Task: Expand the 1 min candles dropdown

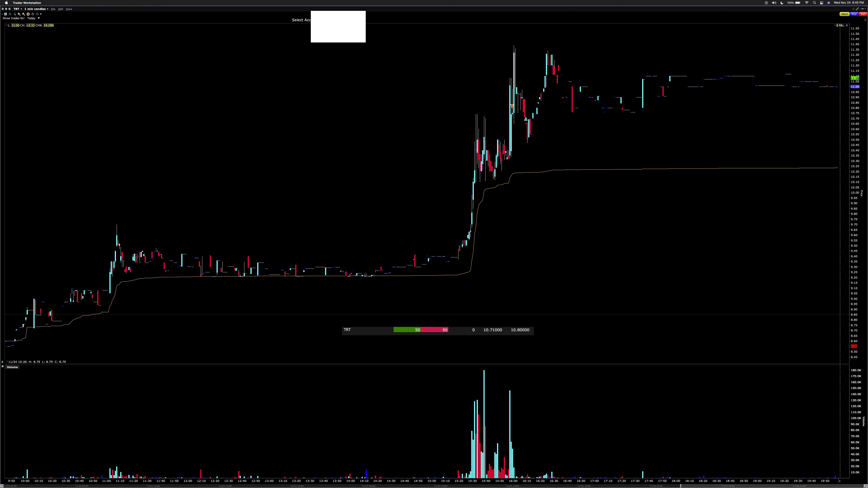Action: coord(36,9)
